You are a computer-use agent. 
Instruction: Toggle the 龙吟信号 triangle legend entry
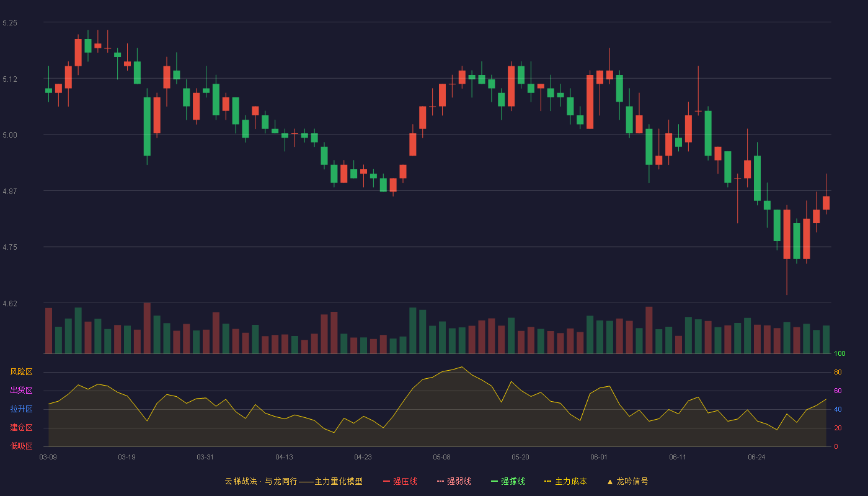click(627, 481)
